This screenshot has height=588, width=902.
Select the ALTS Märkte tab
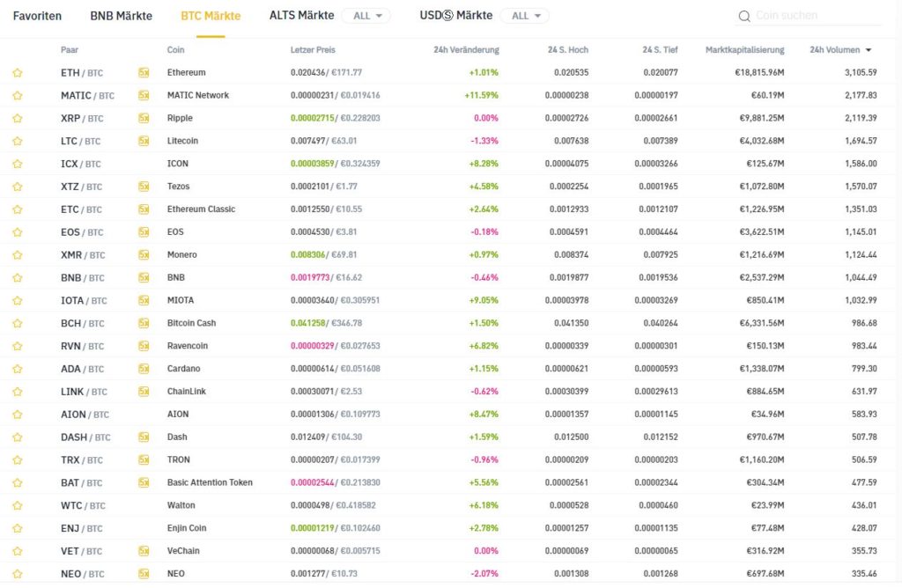tap(301, 16)
